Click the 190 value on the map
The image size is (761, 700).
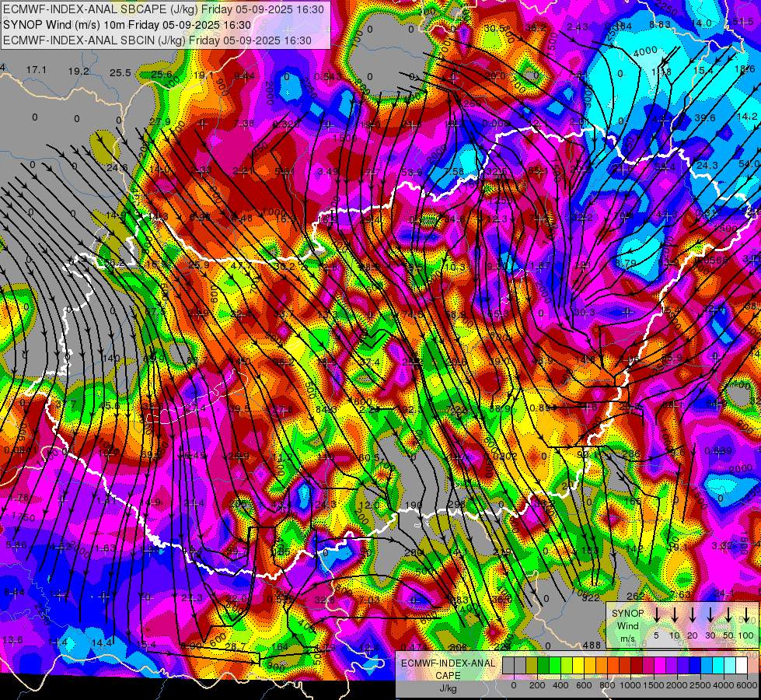[414, 506]
